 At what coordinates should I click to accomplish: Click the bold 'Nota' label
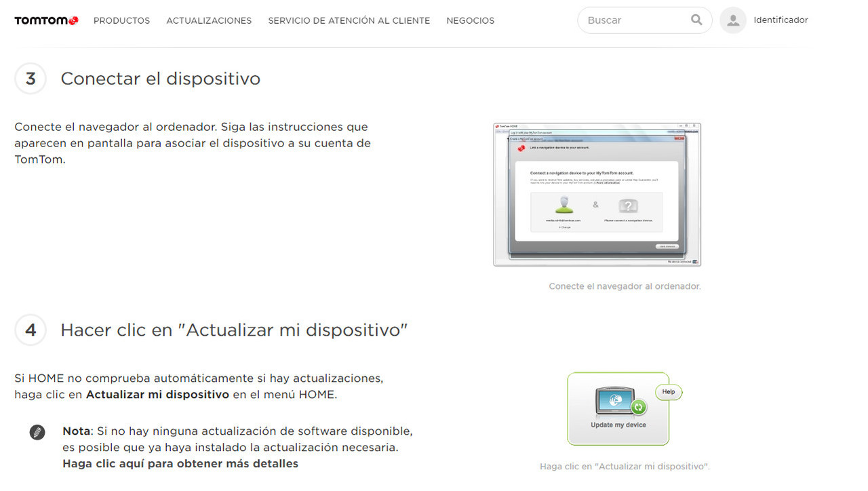pos(77,431)
